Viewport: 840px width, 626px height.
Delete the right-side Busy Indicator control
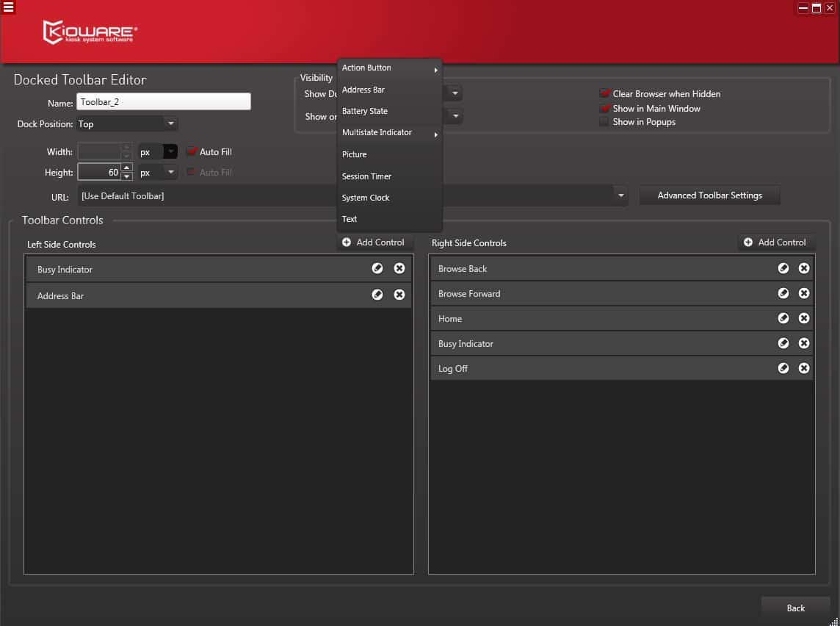pyautogui.click(x=804, y=344)
